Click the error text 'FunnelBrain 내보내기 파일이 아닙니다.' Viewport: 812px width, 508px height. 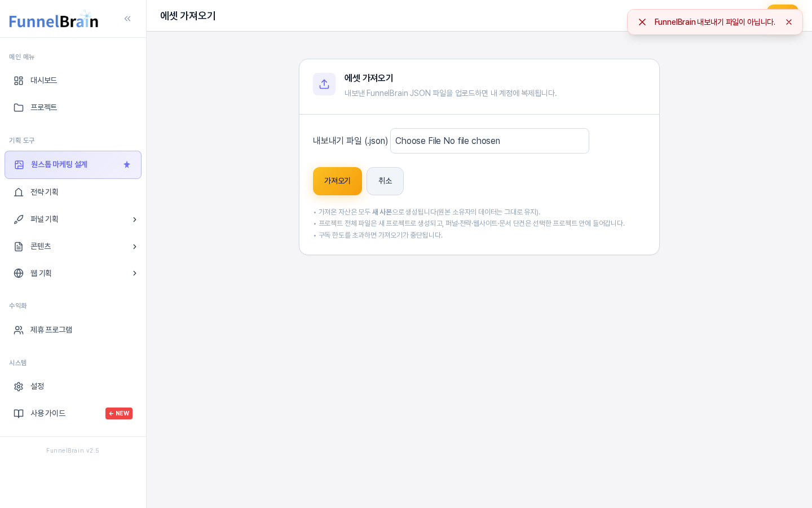pyautogui.click(x=714, y=22)
